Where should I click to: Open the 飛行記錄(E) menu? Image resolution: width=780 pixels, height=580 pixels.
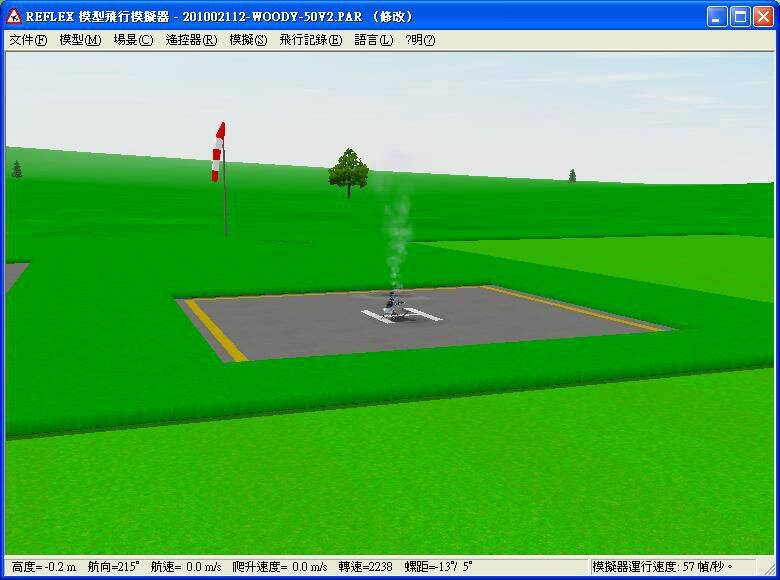(x=310, y=40)
